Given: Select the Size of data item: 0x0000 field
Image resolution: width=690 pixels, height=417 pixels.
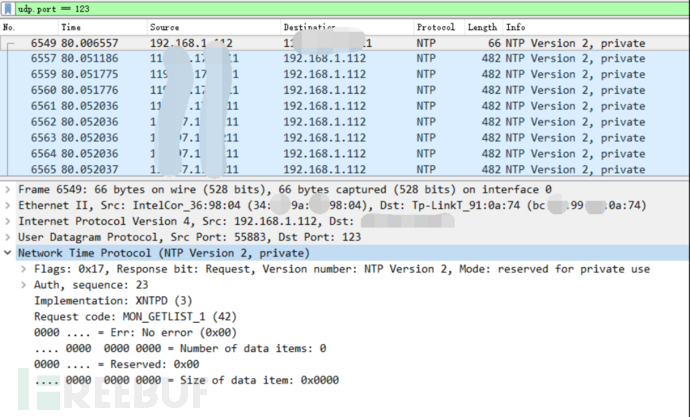Looking at the screenshot, I should pos(187,380).
